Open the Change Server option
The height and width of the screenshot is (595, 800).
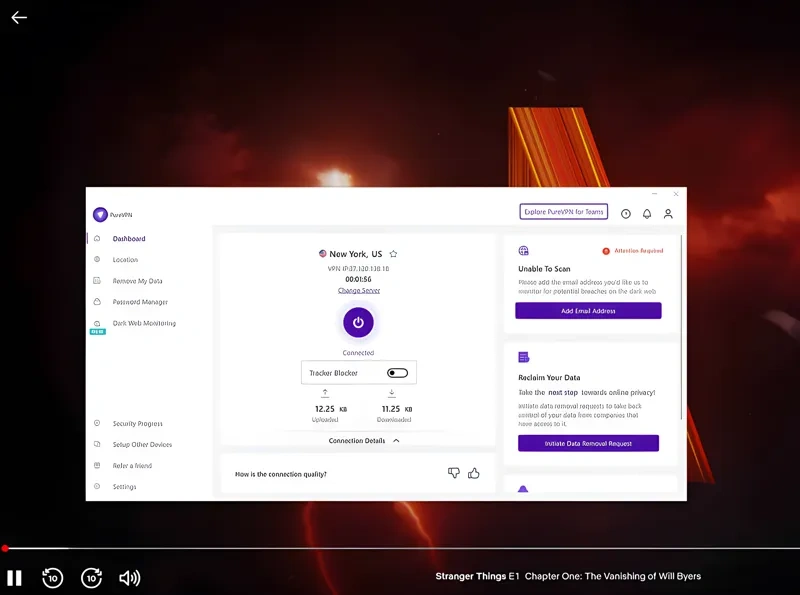358,290
